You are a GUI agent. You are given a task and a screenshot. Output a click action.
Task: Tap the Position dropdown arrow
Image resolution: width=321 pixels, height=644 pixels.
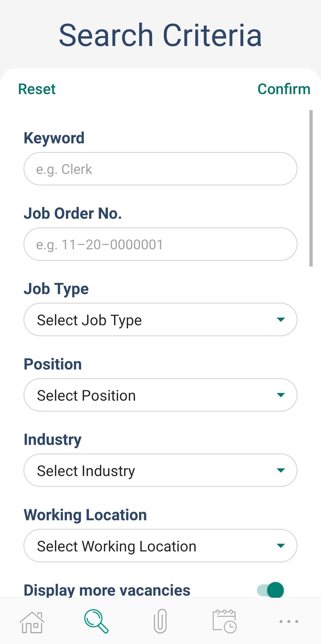coord(281,395)
